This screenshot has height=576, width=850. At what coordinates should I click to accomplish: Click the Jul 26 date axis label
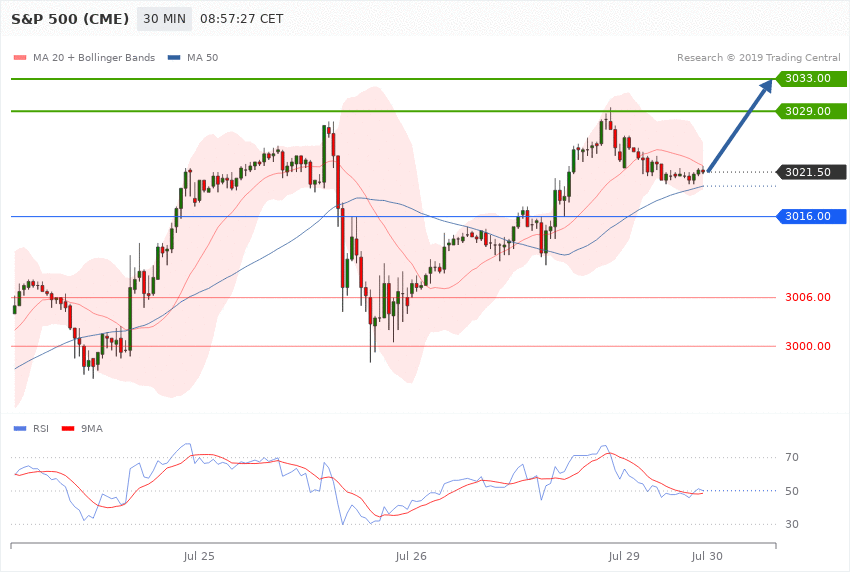tap(411, 556)
